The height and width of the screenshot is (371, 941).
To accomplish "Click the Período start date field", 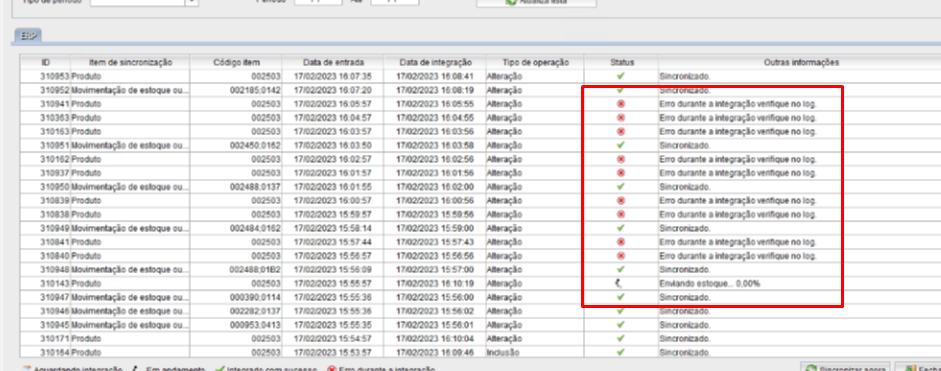I will point(318,2).
